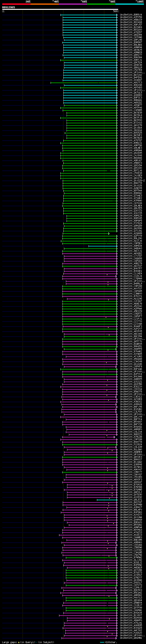Screen dimensions: 146x644
Task: Open hit UniRef100_B7UG73
Action: pos(131,572)
